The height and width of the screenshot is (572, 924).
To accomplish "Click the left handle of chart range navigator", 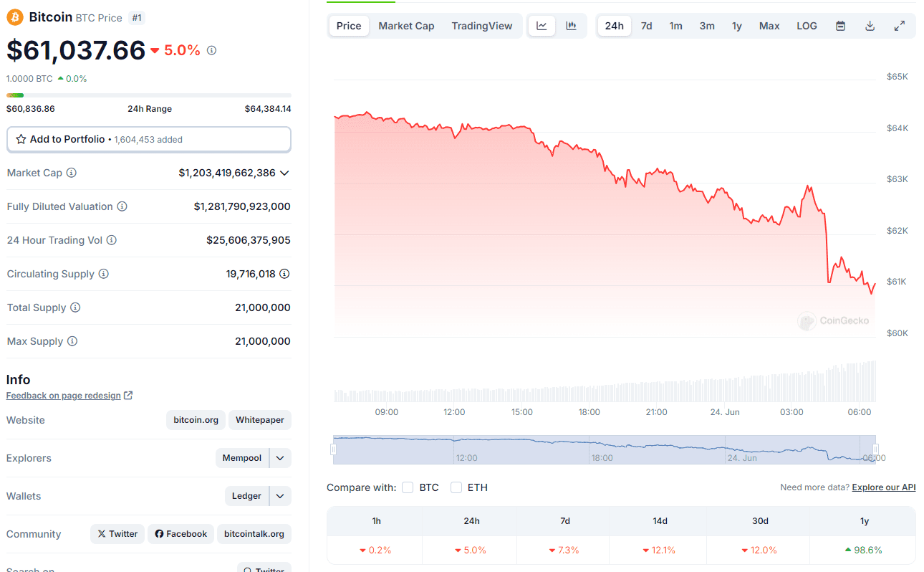I will (x=332, y=449).
